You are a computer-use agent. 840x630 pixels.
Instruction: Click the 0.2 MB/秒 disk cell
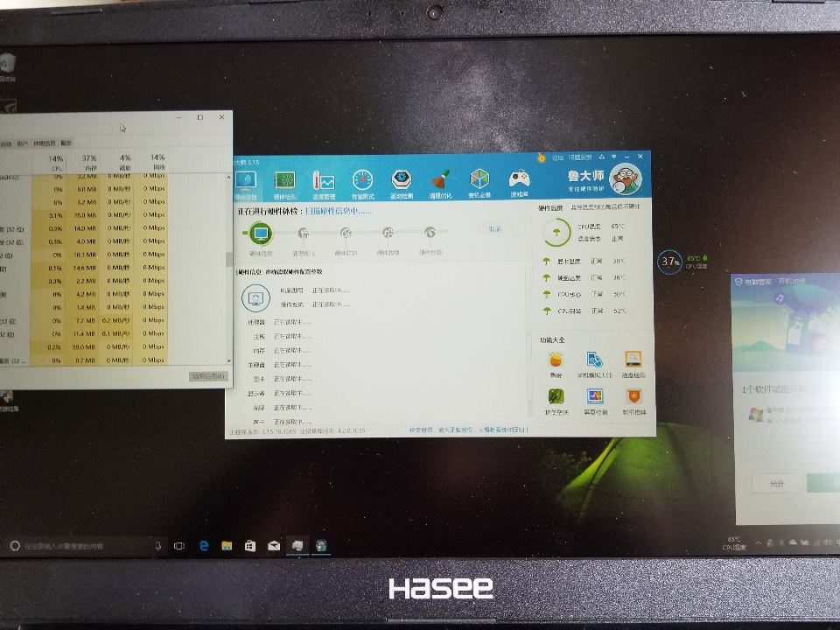[x=116, y=320]
